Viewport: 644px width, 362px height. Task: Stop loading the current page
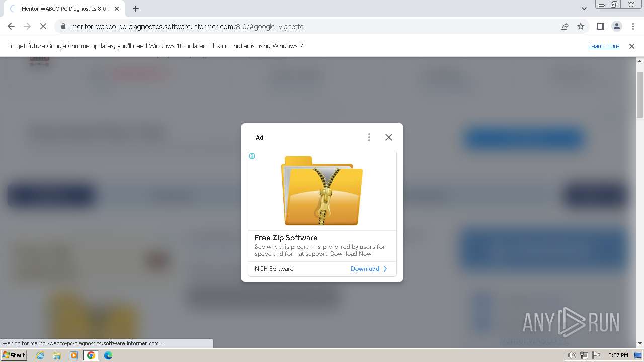(43, 27)
